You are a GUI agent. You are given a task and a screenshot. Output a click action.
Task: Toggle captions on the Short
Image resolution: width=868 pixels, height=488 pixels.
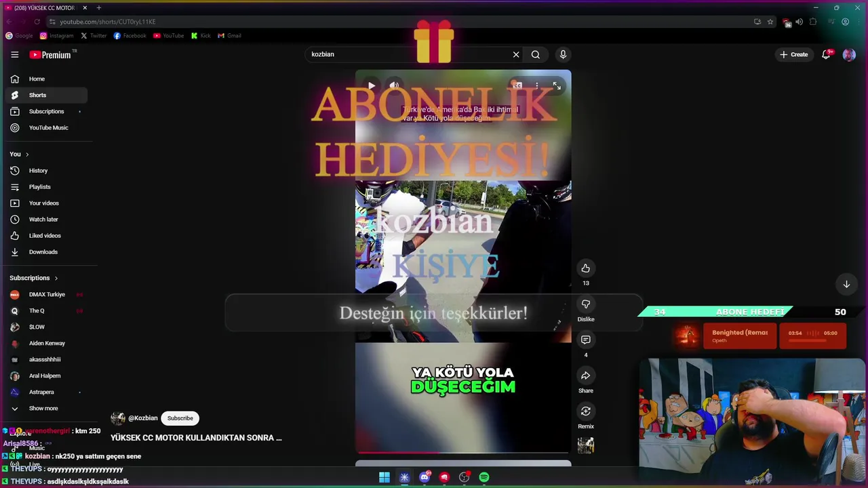point(517,85)
